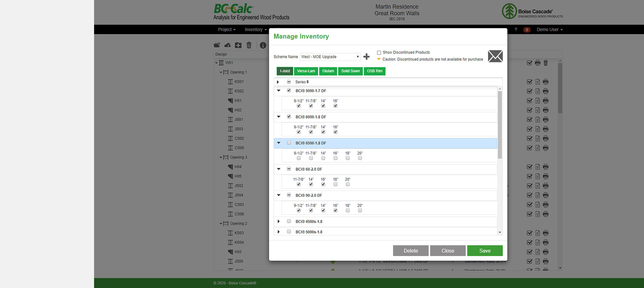Collapse BCI 6000-1.8 DF series
644x288 pixels.
(x=279, y=117)
